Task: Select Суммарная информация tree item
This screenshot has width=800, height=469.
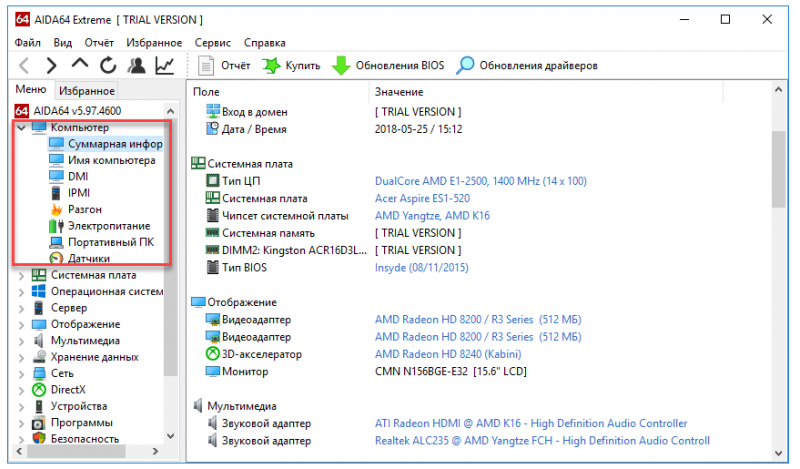Action: tap(106, 144)
